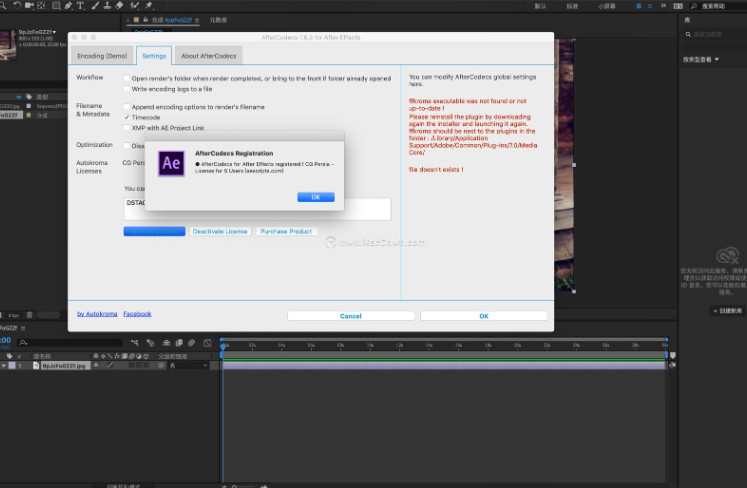The width and height of the screenshot is (747, 488).
Task: Select the Pan Behind anchor point tool
Action: pos(41,5)
